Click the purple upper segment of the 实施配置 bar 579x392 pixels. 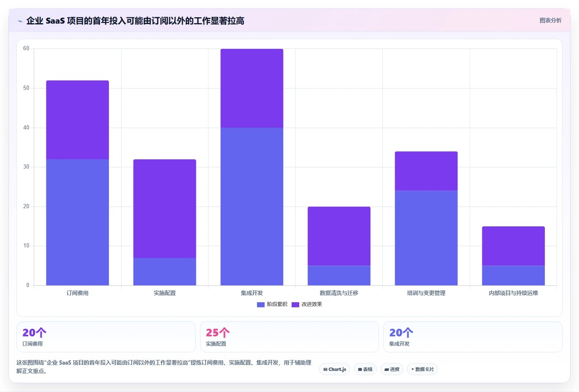[165, 209]
